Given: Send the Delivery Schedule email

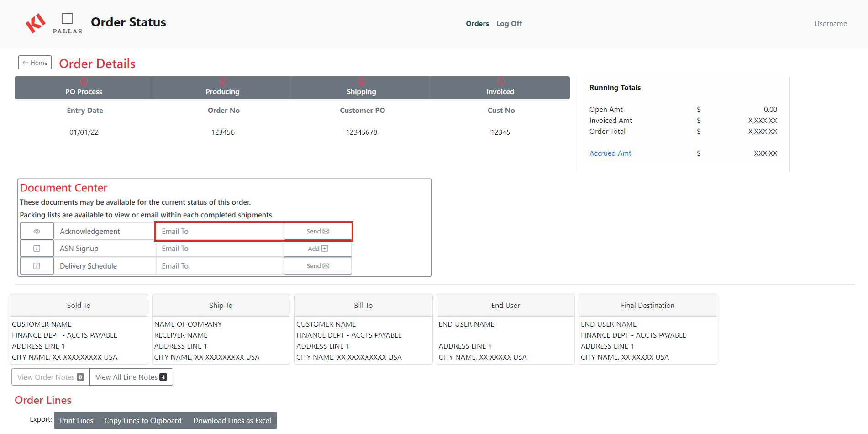Looking at the screenshot, I should point(318,265).
